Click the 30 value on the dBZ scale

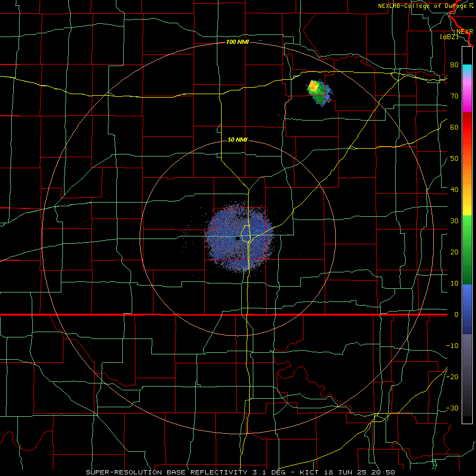(454, 221)
